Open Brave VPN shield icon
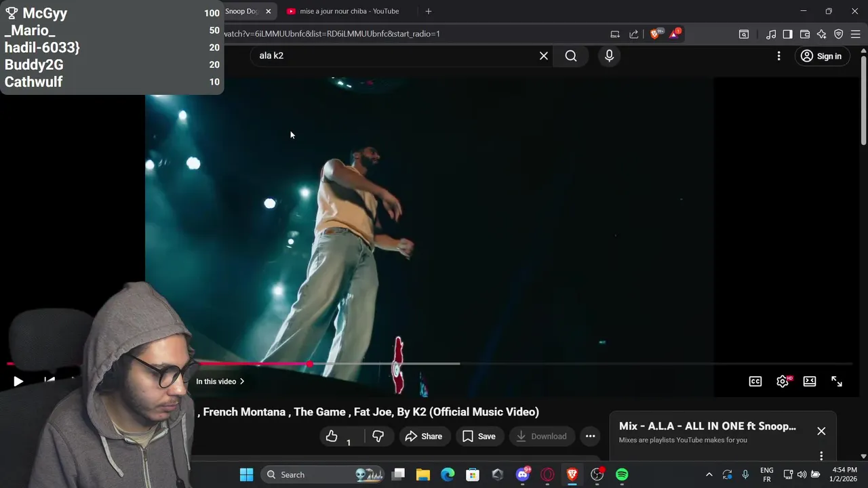This screenshot has height=488, width=868. coord(839,34)
